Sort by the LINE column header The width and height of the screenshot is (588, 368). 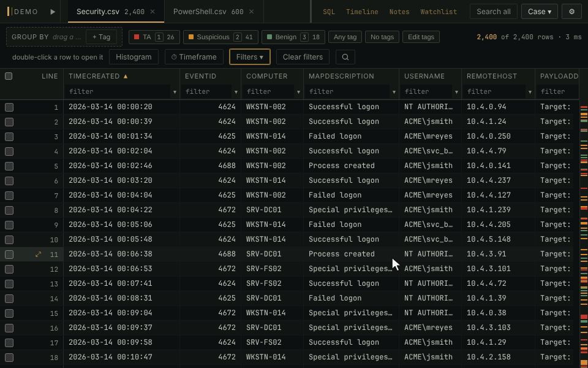click(50, 76)
